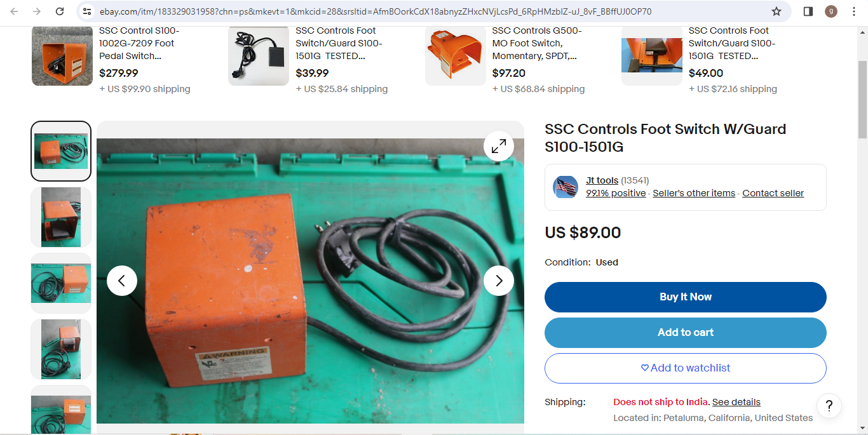Bookmark this page with the star icon
The width and height of the screenshot is (868, 435).
coord(776,11)
